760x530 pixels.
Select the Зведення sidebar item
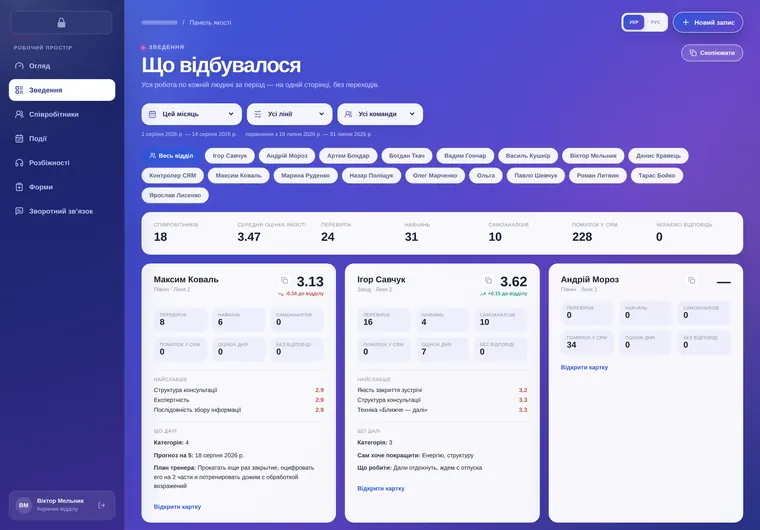point(62,90)
